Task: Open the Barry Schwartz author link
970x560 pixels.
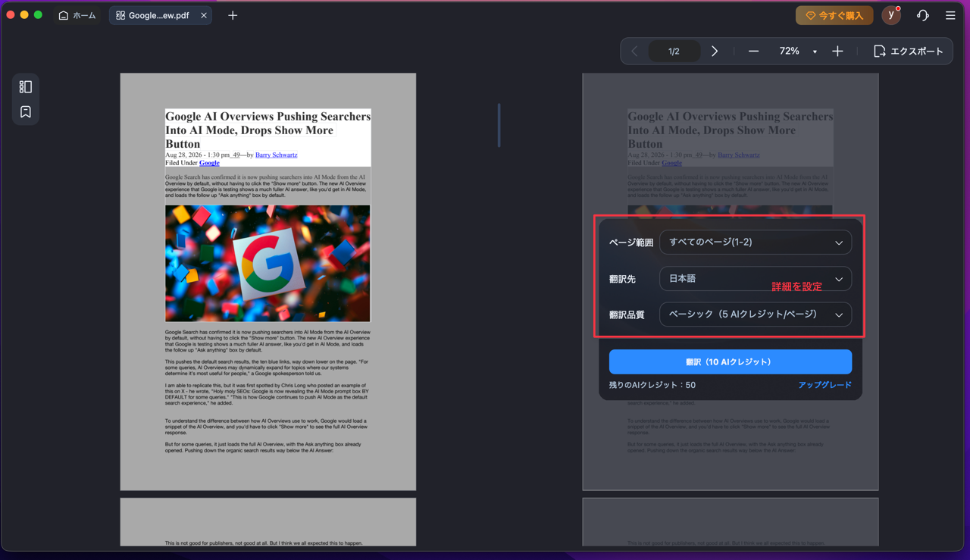Action: (x=276, y=155)
